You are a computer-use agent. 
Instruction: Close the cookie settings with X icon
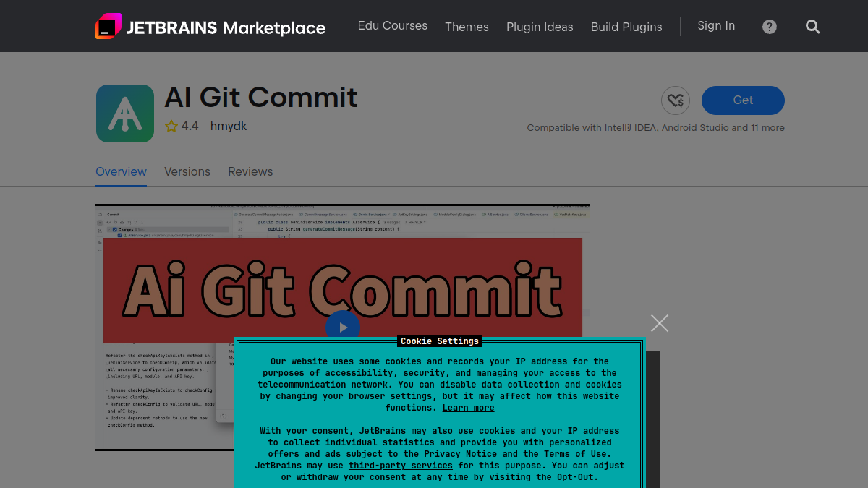[x=660, y=323]
